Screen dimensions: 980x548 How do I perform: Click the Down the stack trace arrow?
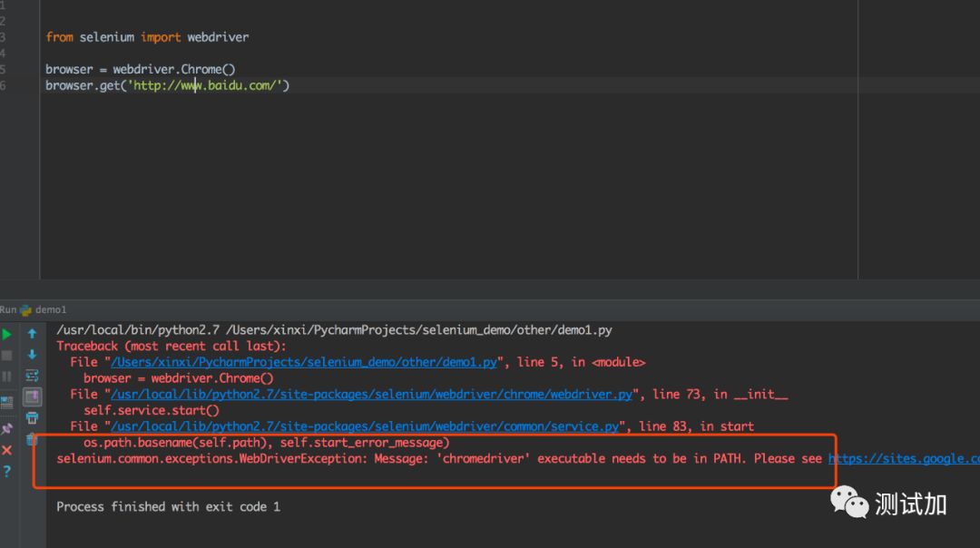[32, 355]
